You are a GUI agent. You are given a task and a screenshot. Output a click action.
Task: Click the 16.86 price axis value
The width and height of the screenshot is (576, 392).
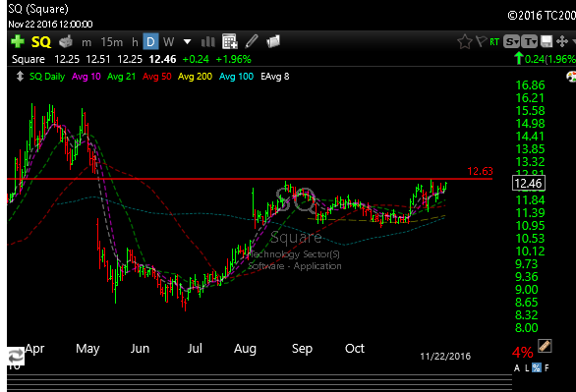(x=530, y=85)
